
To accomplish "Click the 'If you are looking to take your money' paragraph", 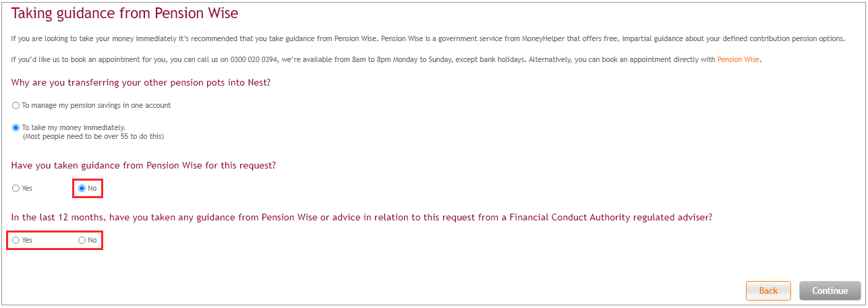I will coord(428,38).
